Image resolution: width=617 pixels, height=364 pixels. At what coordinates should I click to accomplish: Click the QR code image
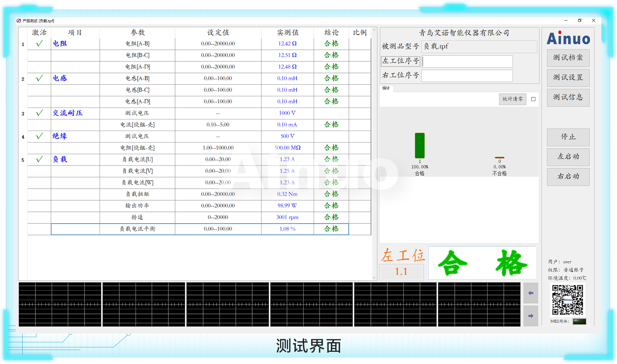tap(568, 300)
